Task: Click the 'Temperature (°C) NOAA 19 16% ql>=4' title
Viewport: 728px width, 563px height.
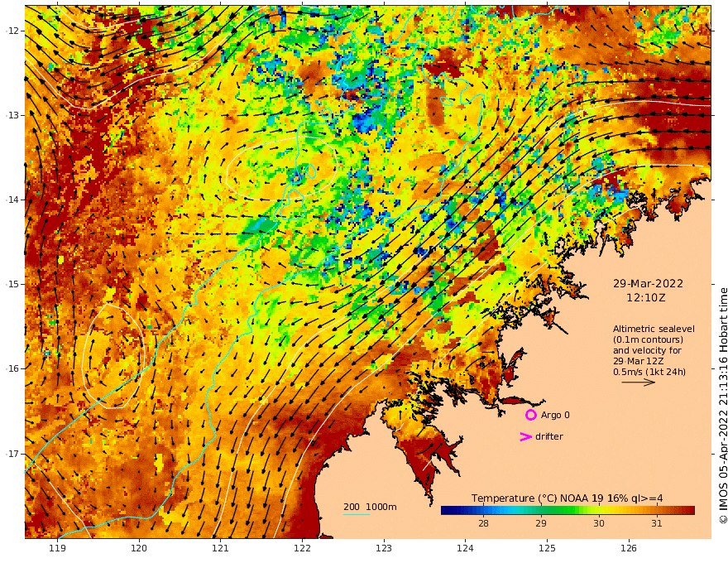Action: [567, 498]
